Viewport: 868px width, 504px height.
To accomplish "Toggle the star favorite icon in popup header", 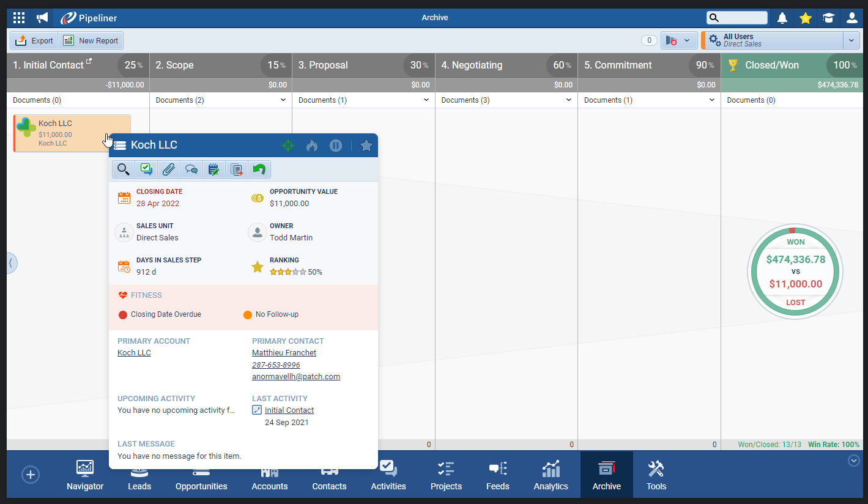I will pyautogui.click(x=366, y=146).
